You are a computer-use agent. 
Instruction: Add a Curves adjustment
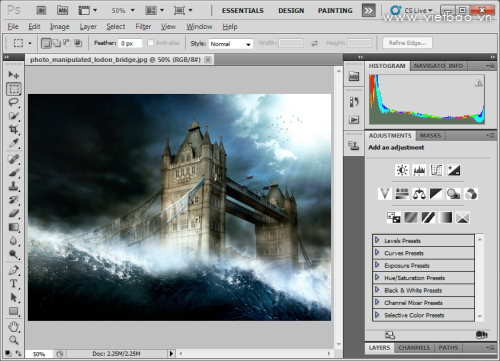[436, 170]
